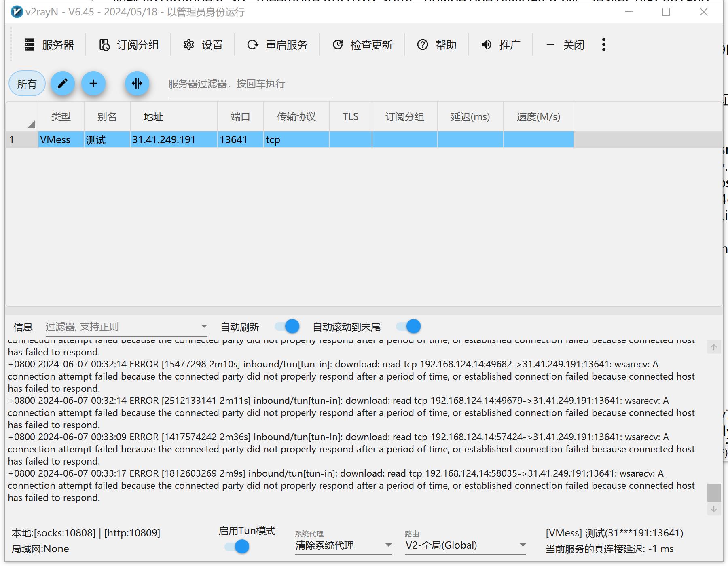This screenshot has width=728, height=566.
Task: Click the log scrollbar up arrow
Action: pos(714,347)
